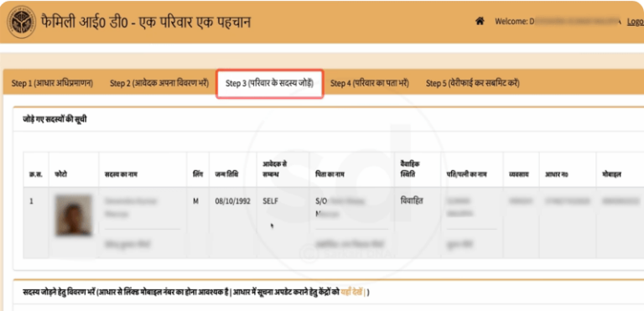Viewport: 644px width, 311px height.
Task: Select Step 3 (परिवार के सदस्य जोड़ें) tab
Action: click(270, 84)
